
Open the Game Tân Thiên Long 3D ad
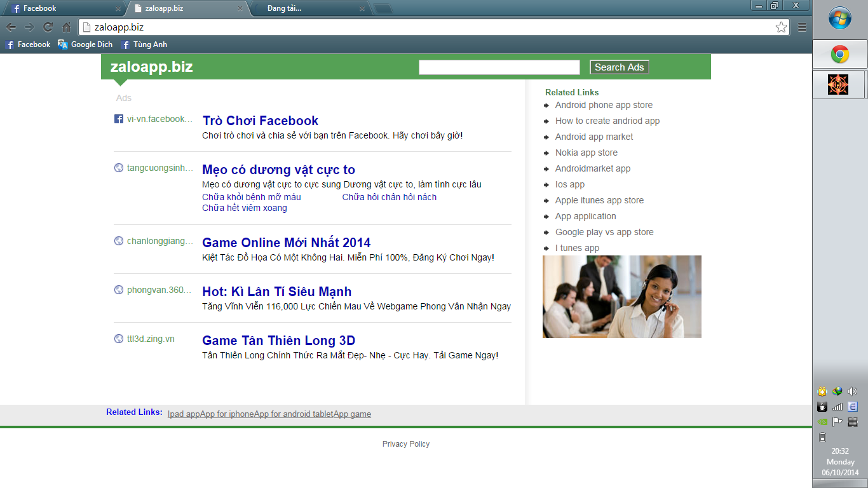point(278,341)
